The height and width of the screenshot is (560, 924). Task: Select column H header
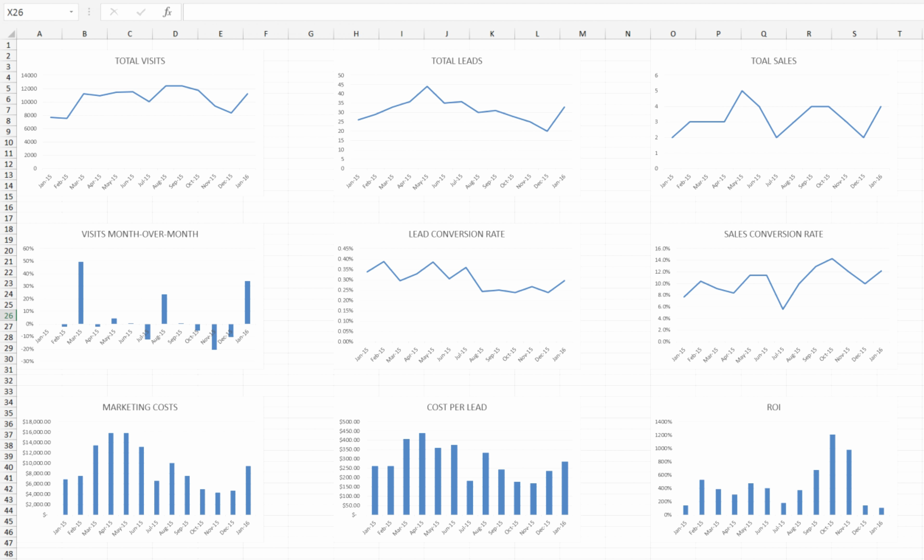tap(356, 34)
